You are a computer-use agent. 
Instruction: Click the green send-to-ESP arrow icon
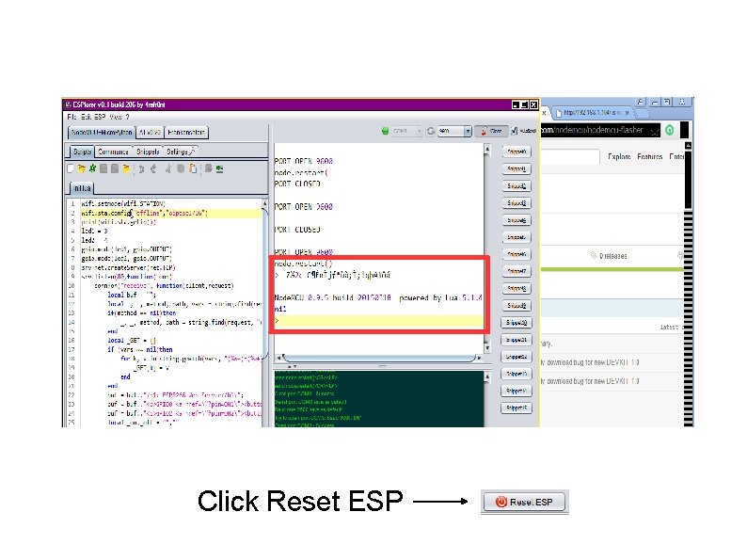[219, 168]
